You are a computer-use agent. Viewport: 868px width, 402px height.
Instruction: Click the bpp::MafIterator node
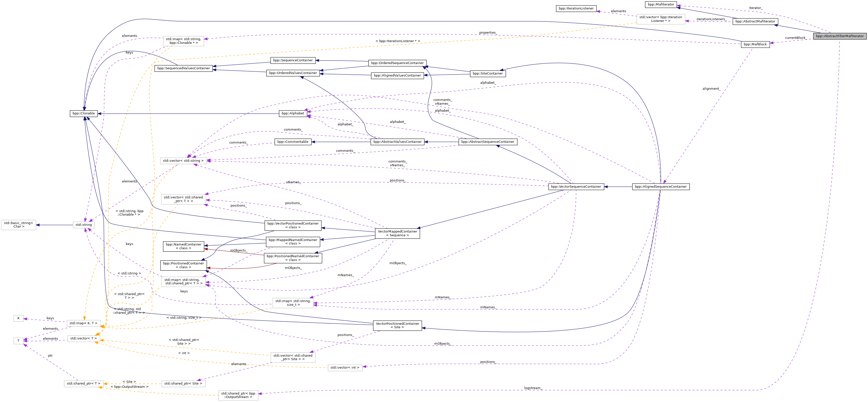click(x=661, y=4)
